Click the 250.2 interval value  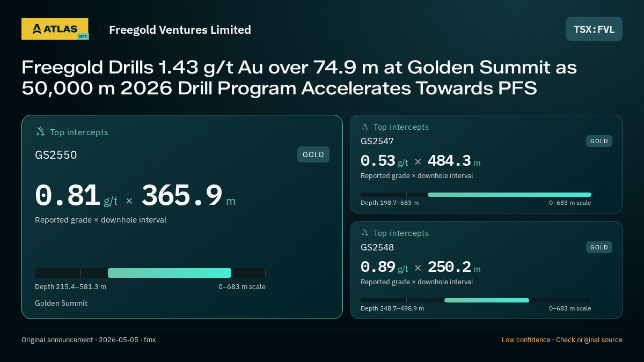point(449,267)
